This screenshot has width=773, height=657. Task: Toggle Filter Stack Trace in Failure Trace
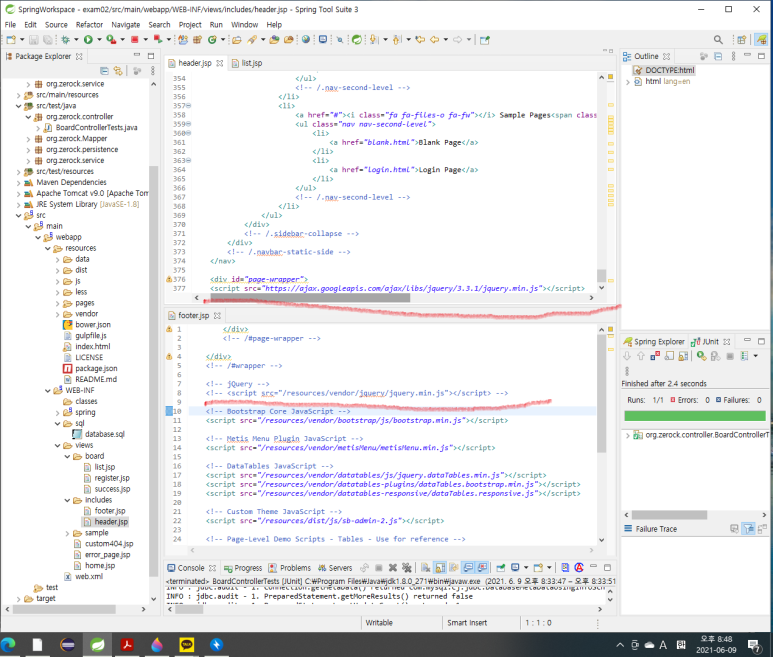point(749,529)
